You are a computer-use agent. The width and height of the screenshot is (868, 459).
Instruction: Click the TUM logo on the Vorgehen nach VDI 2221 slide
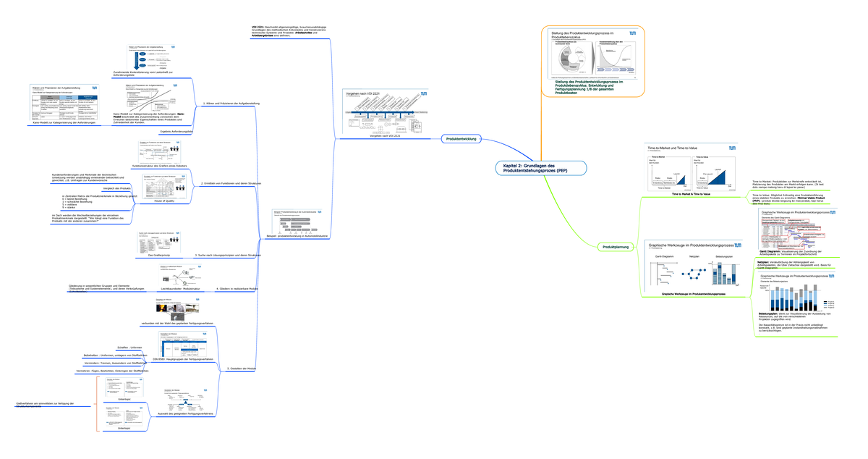pyautogui.click(x=424, y=94)
